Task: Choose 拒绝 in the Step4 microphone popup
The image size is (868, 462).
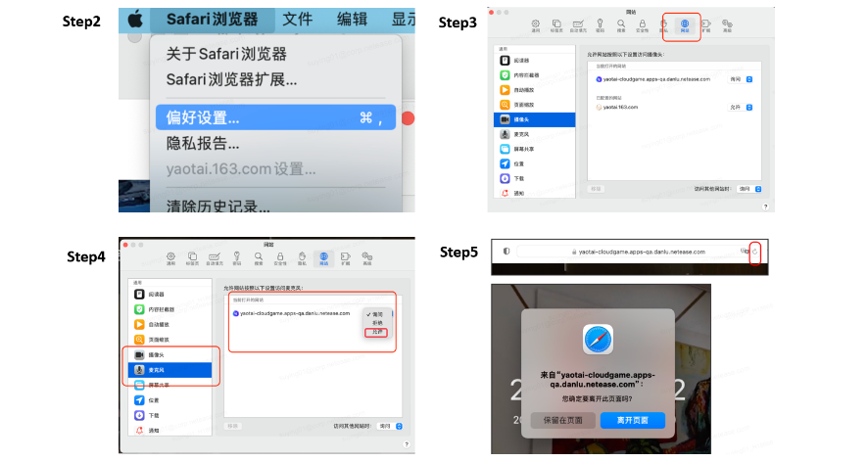Action: pyautogui.click(x=376, y=323)
